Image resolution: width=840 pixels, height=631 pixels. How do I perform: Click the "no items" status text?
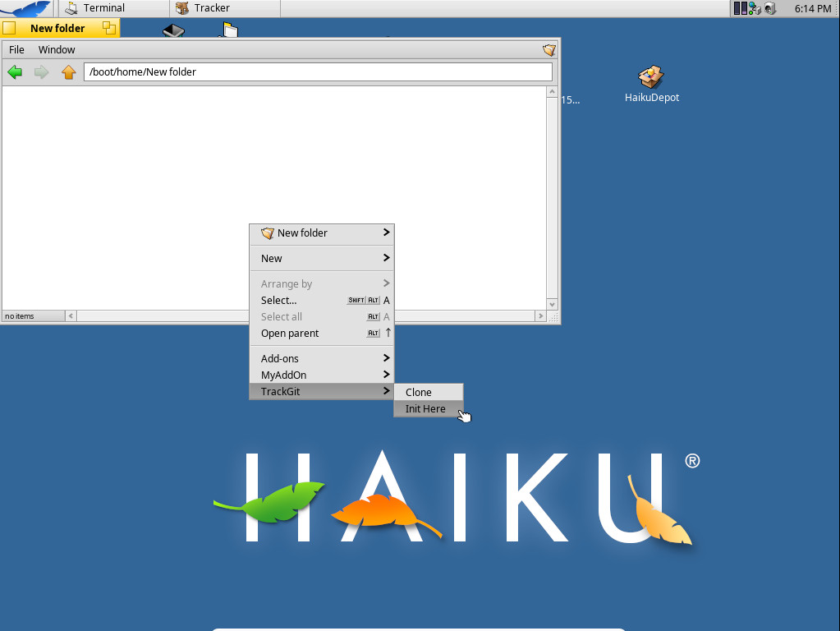point(20,316)
